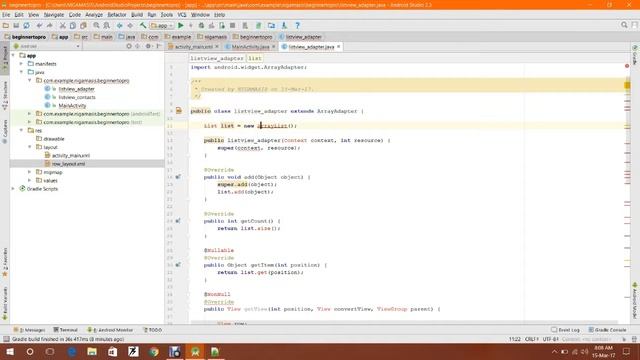Click the Copy toolbar icon
640x360 pixels.
pos(73,25)
